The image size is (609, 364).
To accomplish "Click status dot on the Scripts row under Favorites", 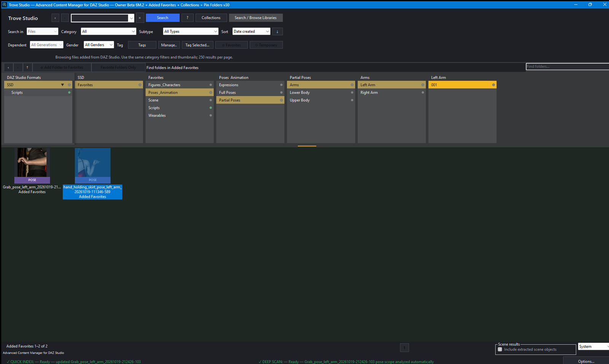I will (210, 108).
